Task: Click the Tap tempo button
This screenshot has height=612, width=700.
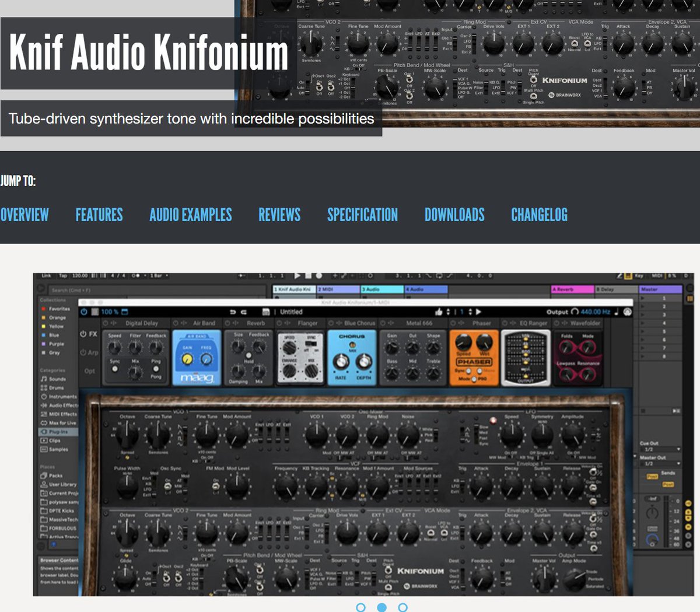Action: point(62,275)
